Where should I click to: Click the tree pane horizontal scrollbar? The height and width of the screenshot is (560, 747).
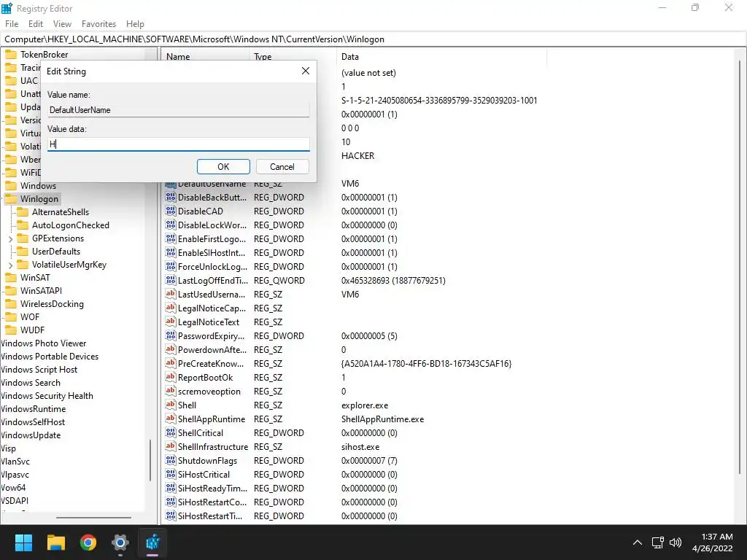[93, 517]
